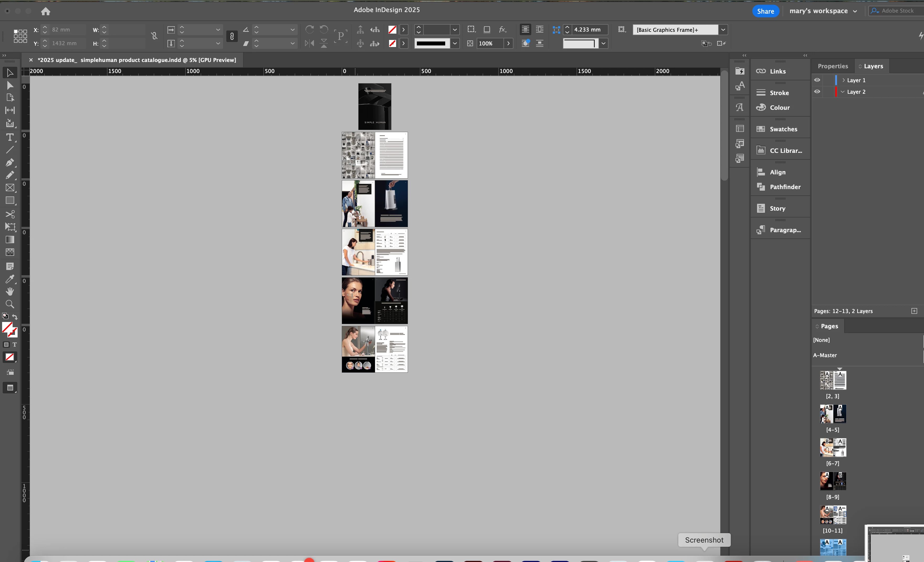Toggle visibility of Layer 2
This screenshot has height=562, width=924.
(817, 92)
